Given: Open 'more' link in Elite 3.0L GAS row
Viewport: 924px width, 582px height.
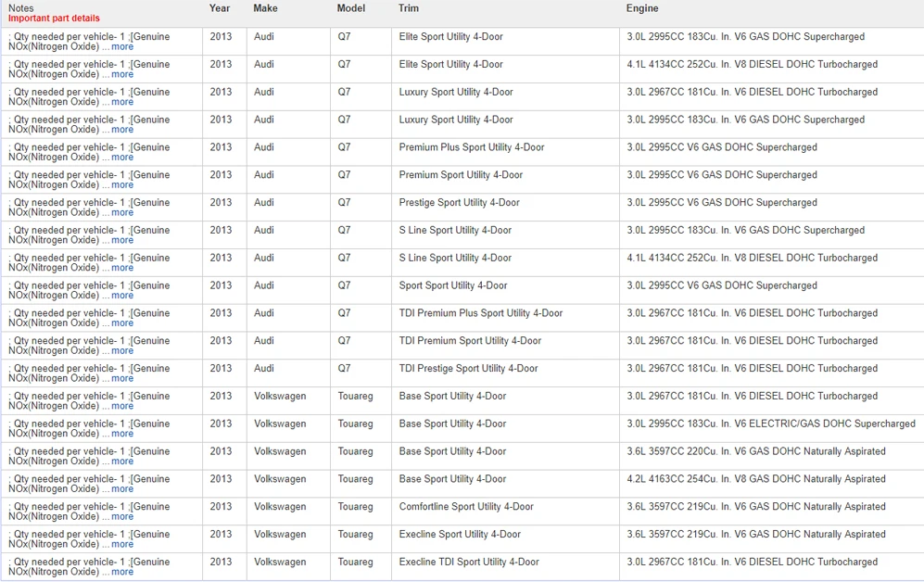Looking at the screenshot, I should [122, 46].
